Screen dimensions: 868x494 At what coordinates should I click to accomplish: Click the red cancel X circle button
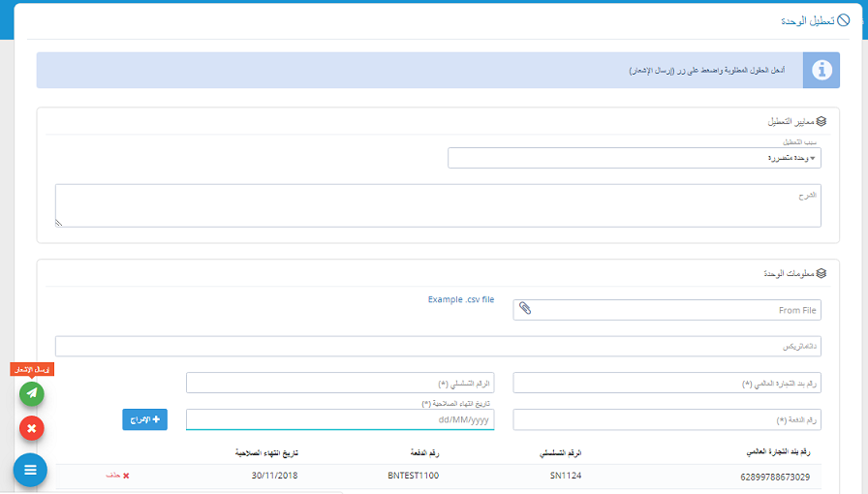(32, 427)
